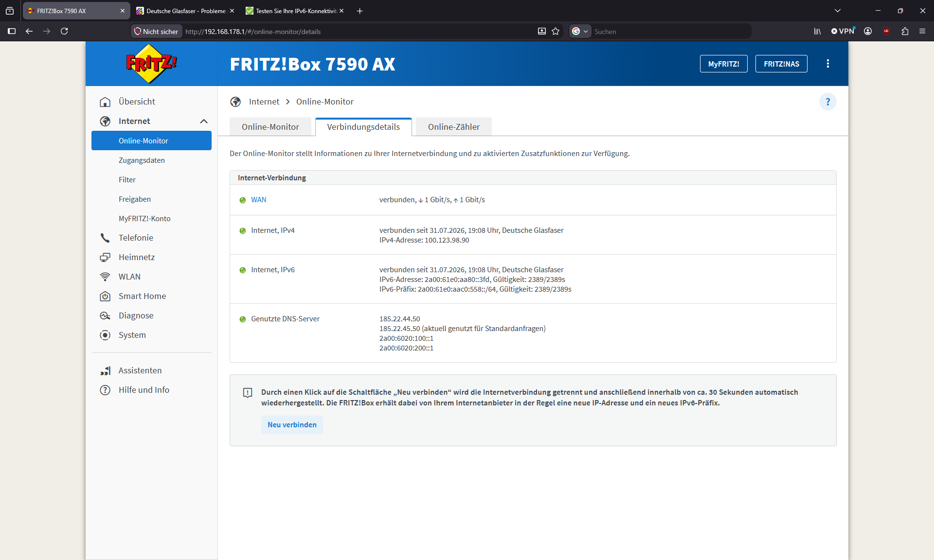Viewport: 934px width, 560px height.
Task: Click the MyFRITZ! header button
Action: [x=723, y=64]
